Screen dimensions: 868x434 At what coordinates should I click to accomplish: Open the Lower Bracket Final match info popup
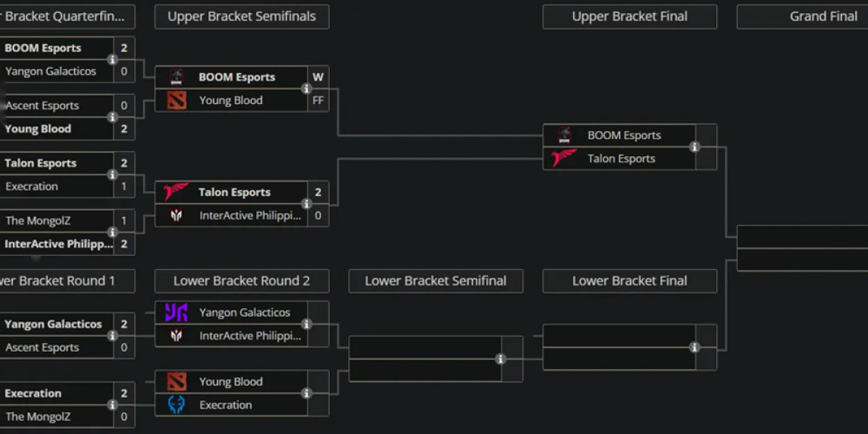pyautogui.click(x=695, y=346)
